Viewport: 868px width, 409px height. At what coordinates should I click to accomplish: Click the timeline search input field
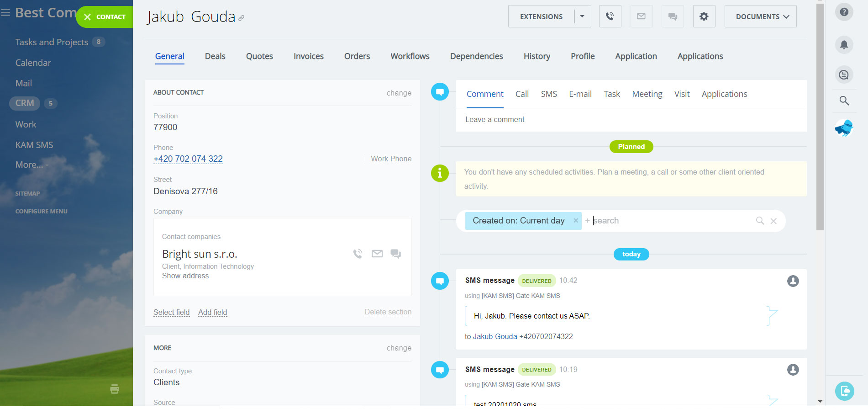pyautogui.click(x=671, y=221)
